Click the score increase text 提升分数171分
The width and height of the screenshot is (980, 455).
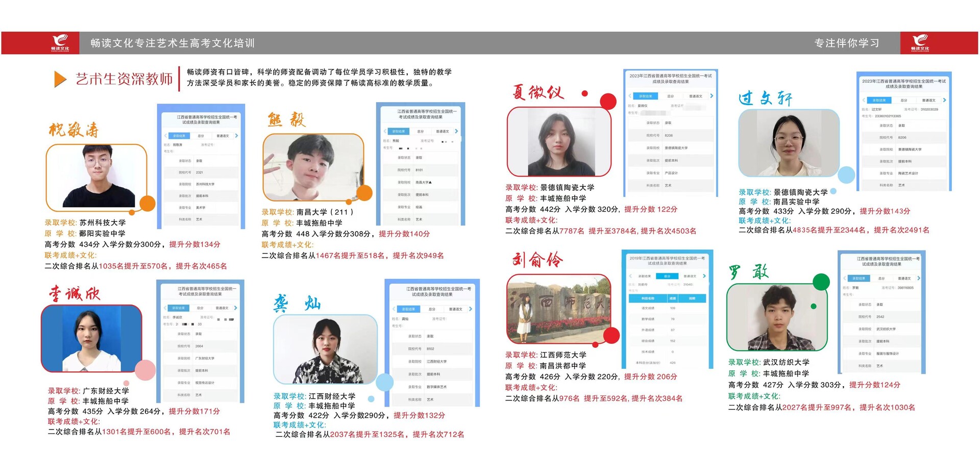pos(194,411)
